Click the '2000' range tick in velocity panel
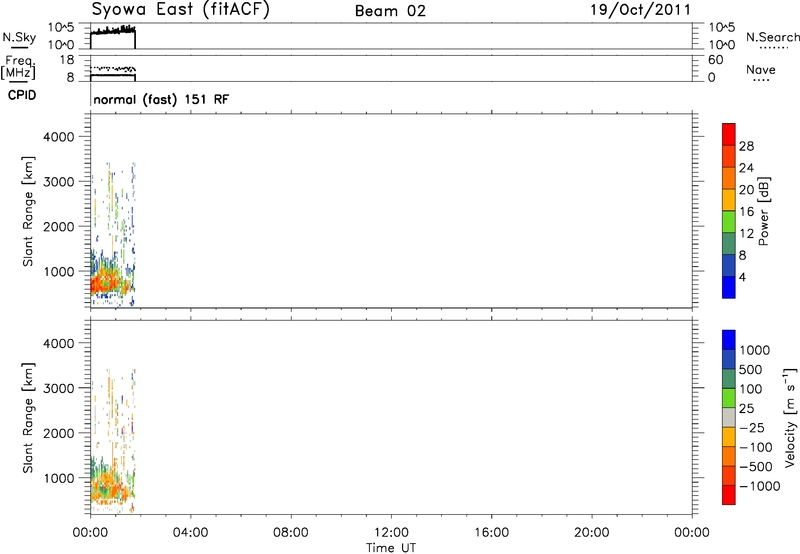The height and width of the screenshot is (554, 800). coord(59,433)
